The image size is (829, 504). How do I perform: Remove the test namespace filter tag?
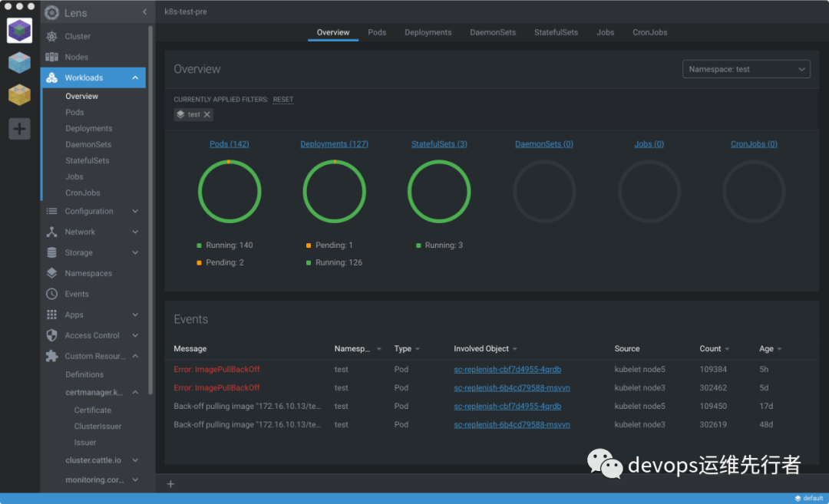pyautogui.click(x=207, y=114)
